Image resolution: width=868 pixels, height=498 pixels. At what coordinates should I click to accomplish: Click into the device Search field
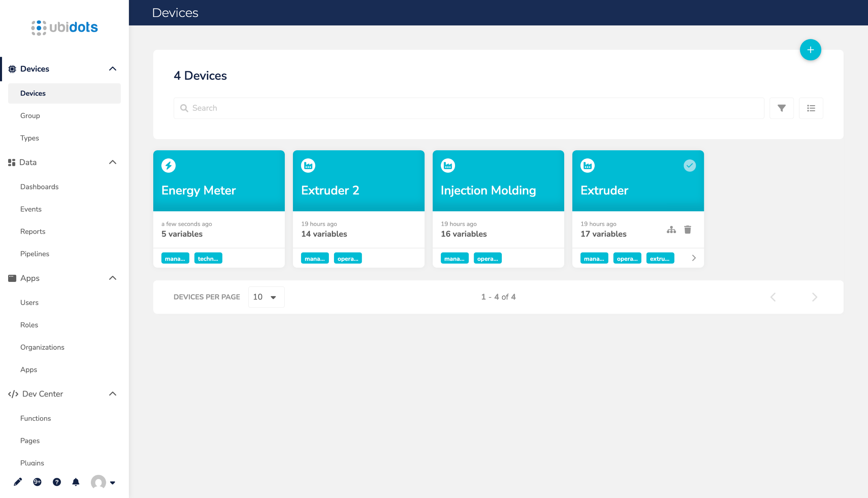click(468, 108)
